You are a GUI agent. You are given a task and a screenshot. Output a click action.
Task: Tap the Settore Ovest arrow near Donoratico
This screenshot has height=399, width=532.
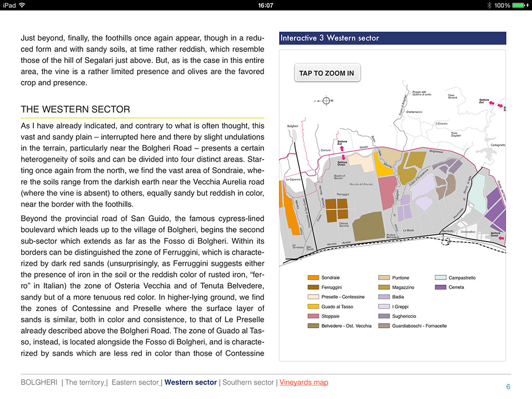click(502, 238)
